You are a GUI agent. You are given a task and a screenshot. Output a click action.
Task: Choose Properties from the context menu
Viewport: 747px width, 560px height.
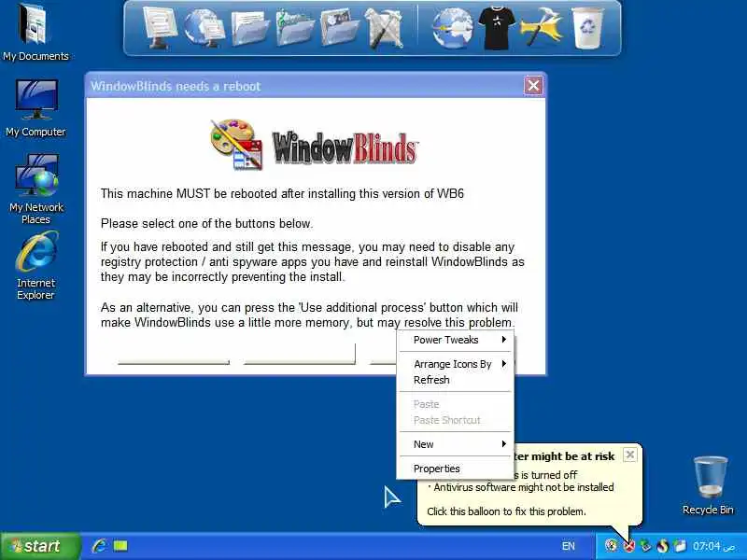455,469
